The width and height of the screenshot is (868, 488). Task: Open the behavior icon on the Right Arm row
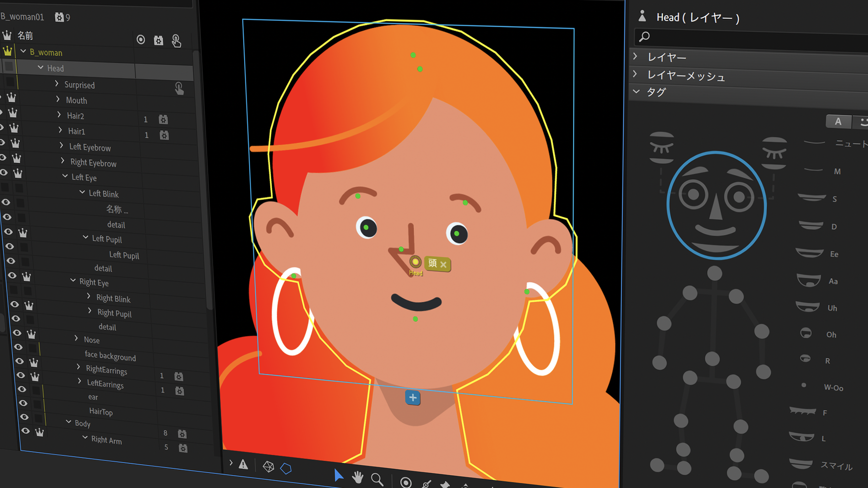tap(183, 448)
